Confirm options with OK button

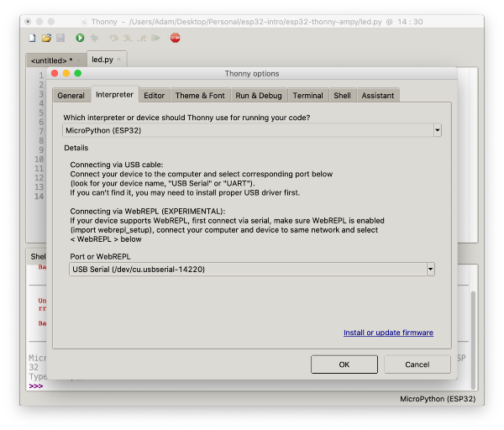(x=344, y=364)
